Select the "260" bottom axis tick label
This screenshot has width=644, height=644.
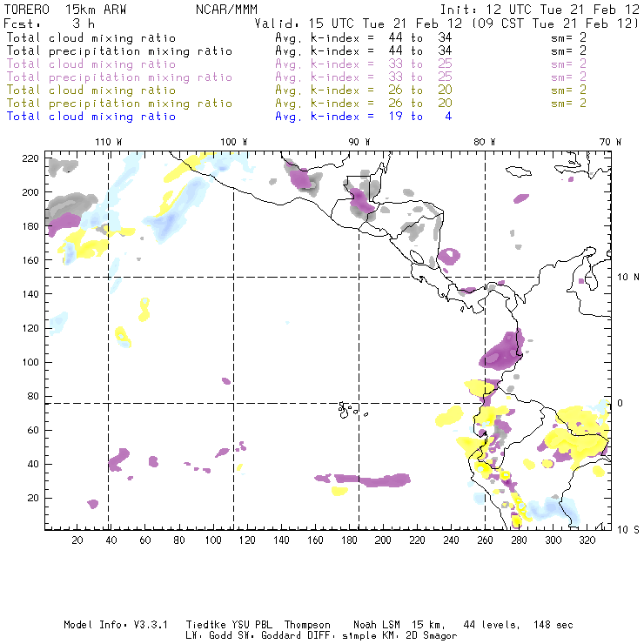[485, 540]
